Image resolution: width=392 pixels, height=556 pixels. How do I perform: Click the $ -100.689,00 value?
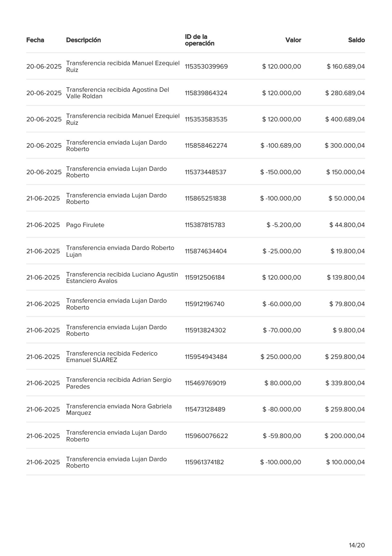pos(281,146)
